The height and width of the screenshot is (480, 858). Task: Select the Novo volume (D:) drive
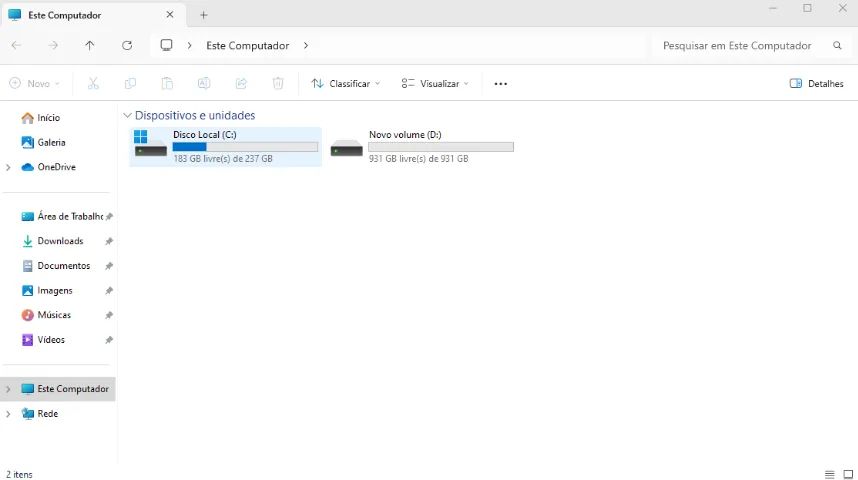(x=421, y=147)
